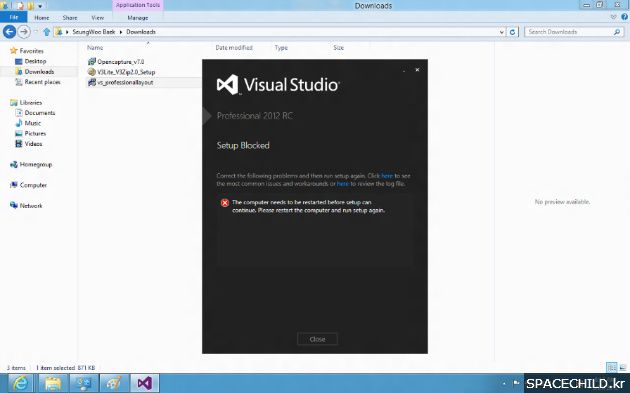Expand the address bar history dropdown
Viewport: 630px width, 393px height.
502,32
